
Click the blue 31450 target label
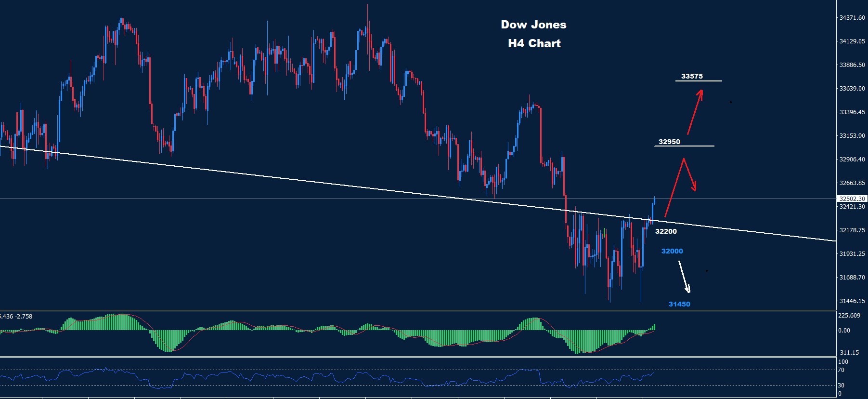coord(679,304)
